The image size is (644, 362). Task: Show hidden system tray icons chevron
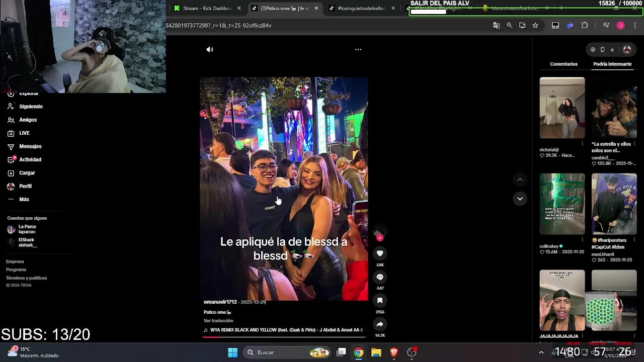[541, 352]
